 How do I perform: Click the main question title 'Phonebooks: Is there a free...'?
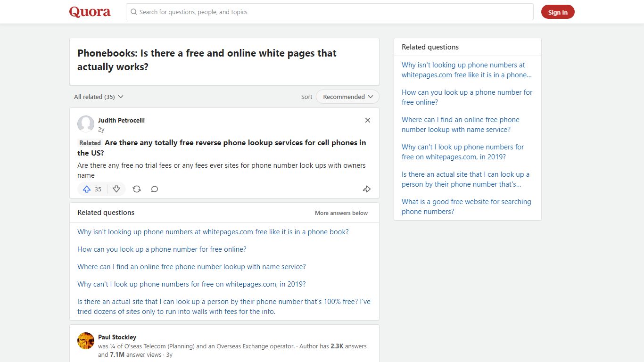point(207,60)
